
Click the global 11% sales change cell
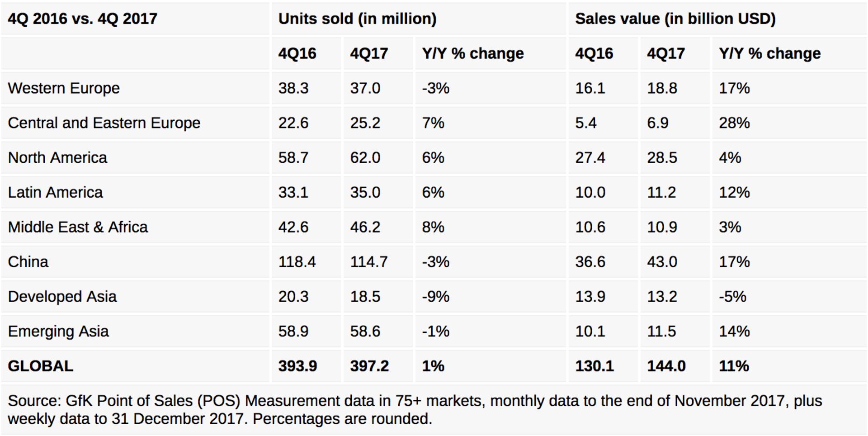click(734, 366)
